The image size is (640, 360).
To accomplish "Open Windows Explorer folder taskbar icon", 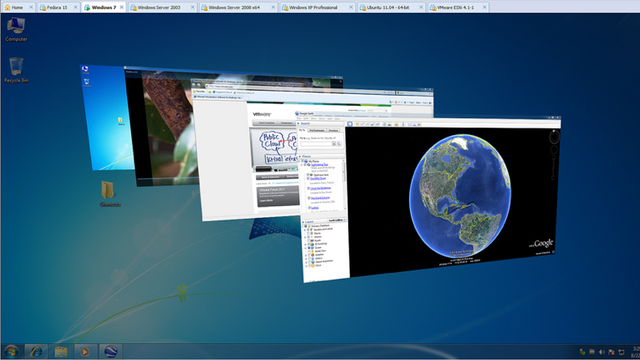I will point(61,351).
